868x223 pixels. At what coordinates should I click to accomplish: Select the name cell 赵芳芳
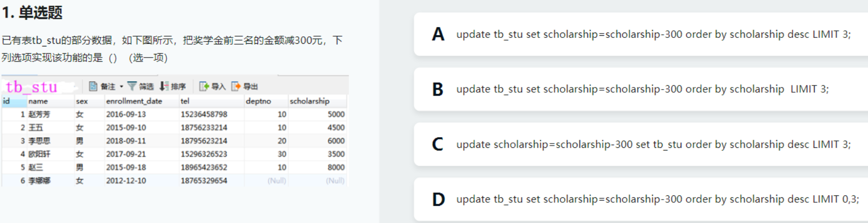tap(39, 114)
